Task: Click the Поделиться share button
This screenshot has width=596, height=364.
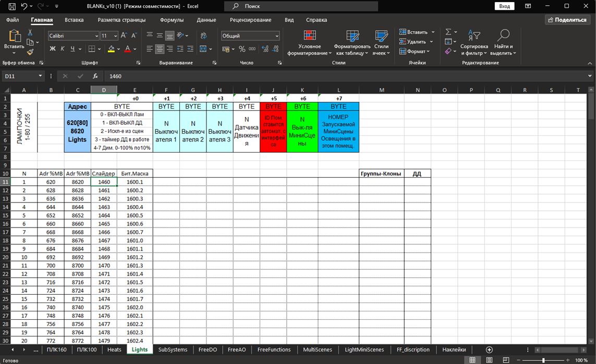Action: click(567, 20)
